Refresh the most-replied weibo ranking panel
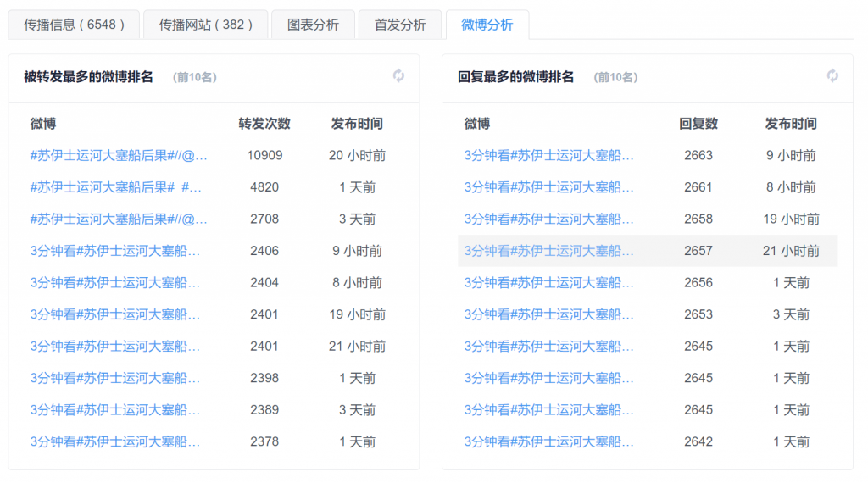 click(x=832, y=76)
